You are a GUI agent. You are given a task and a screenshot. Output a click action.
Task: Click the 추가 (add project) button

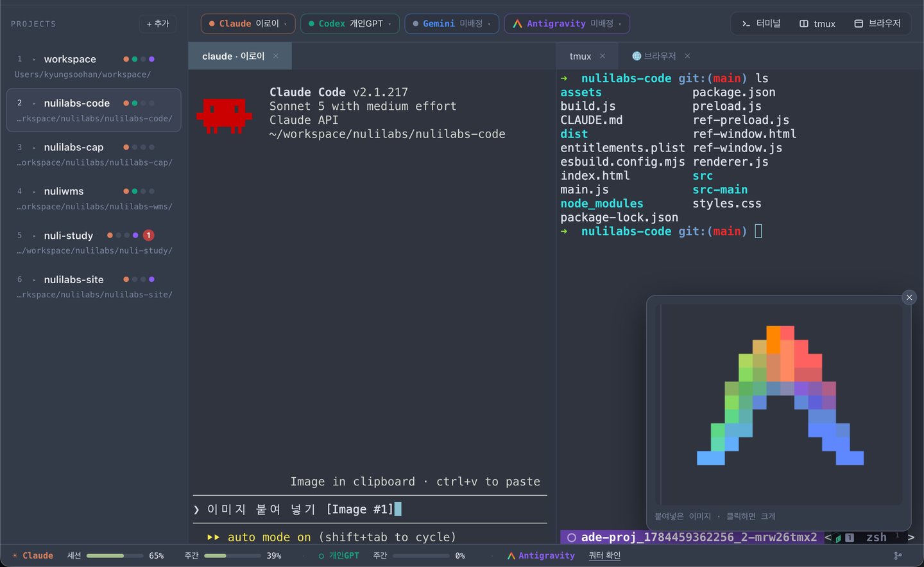pyautogui.click(x=158, y=24)
